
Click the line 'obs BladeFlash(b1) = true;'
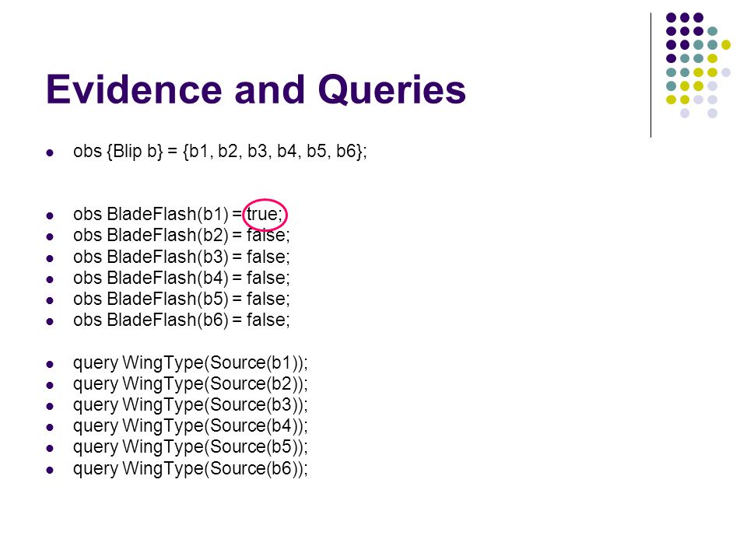click(x=178, y=215)
